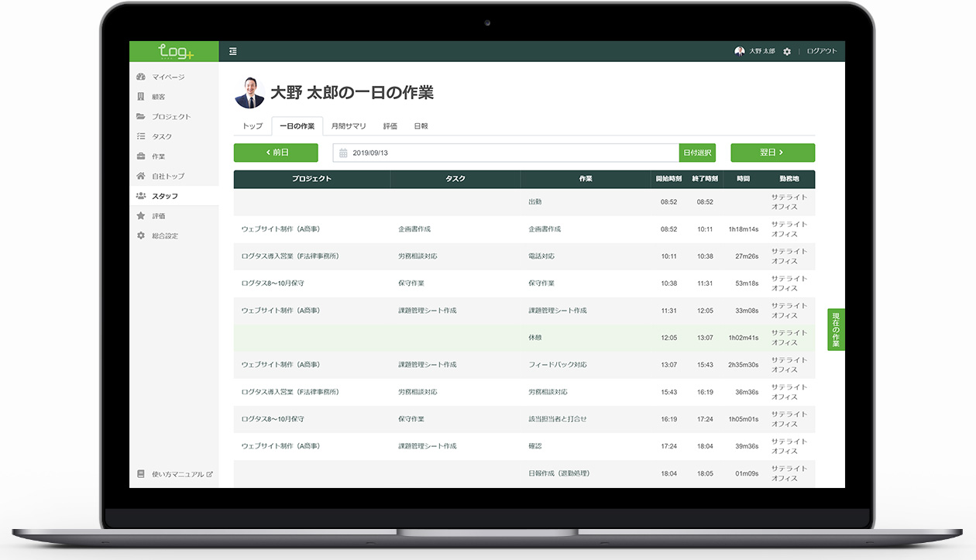Click the マイページ dashboard icon in sidebar

coord(141,77)
